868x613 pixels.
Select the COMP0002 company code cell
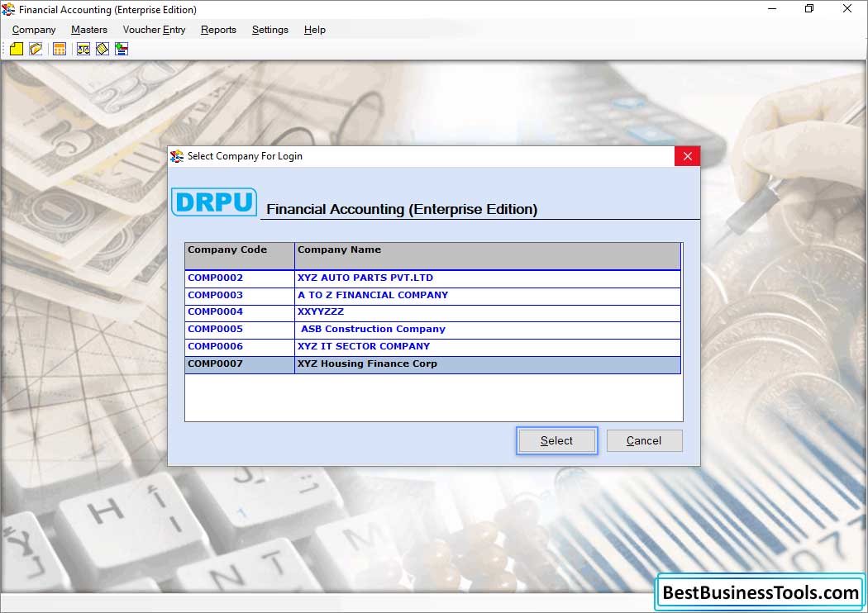[x=240, y=278]
